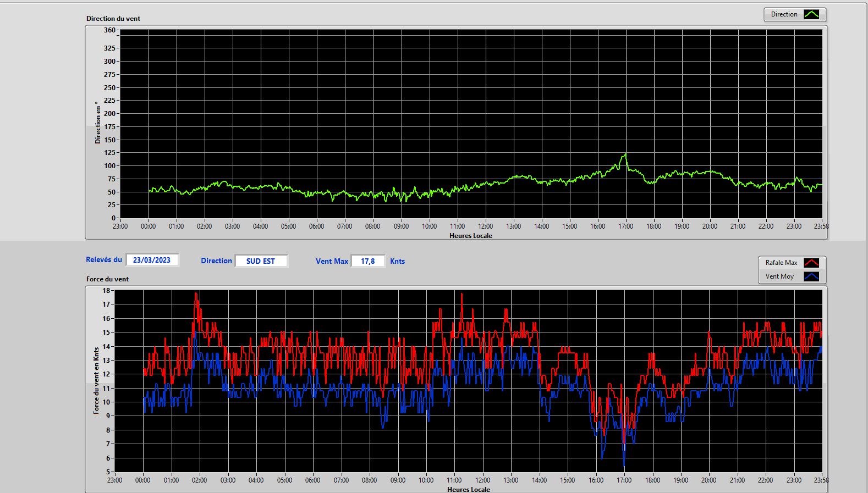Click the Vent Max label
The height and width of the screenshot is (493, 868).
point(332,261)
